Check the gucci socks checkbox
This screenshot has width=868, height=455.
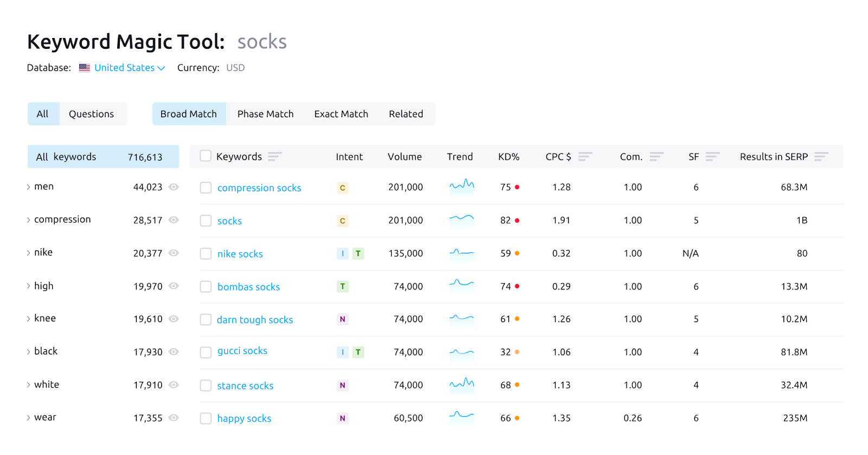pyautogui.click(x=206, y=352)
